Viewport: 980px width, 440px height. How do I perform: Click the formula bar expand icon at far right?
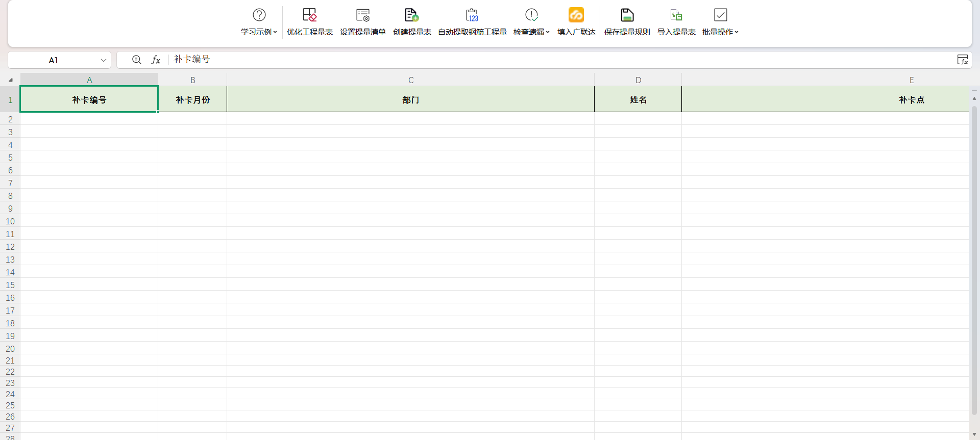point(962,60)
